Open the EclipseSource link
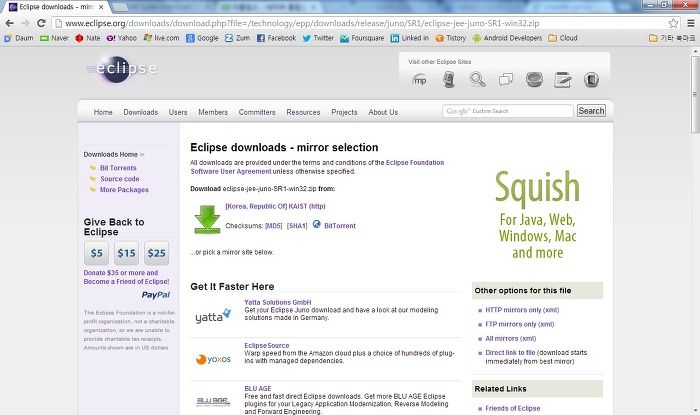The height and width of the screenshot is (415, 700). pos(267,345)
